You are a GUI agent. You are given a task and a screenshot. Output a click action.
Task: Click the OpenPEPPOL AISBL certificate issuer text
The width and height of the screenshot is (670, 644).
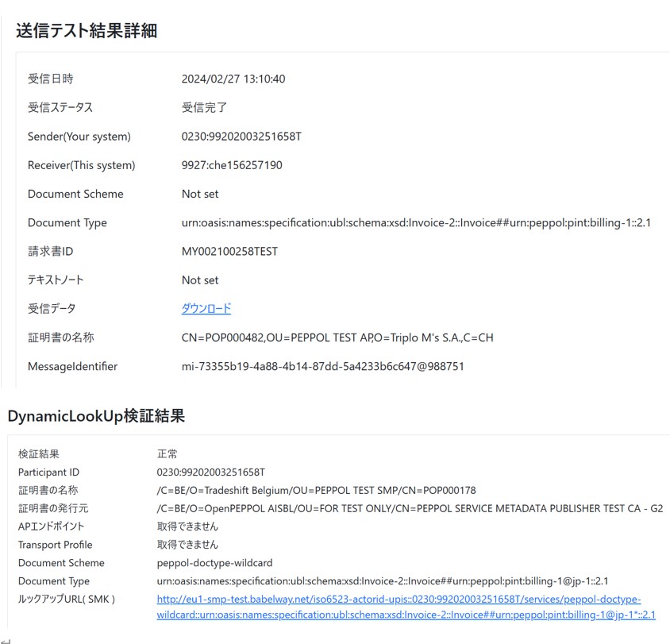tap(410, 508)
